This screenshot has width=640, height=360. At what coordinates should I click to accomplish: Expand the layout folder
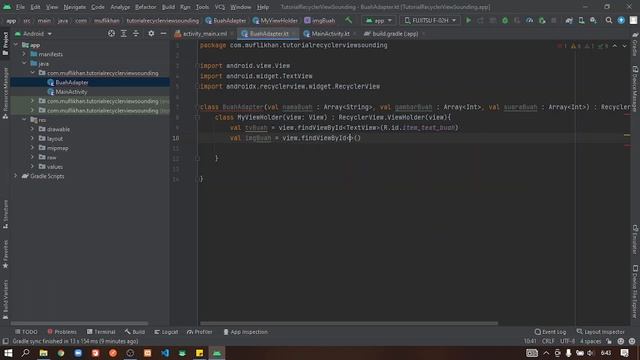[32, 138]
